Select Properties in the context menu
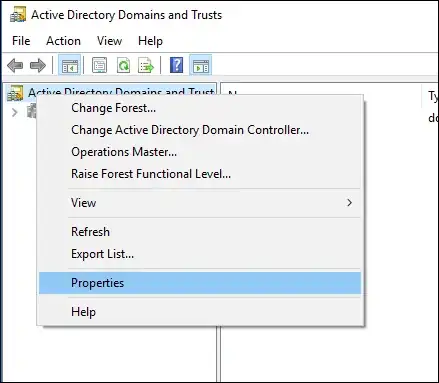Image resolution: width=439 pixels, height=383 pixels. (200, 283)
